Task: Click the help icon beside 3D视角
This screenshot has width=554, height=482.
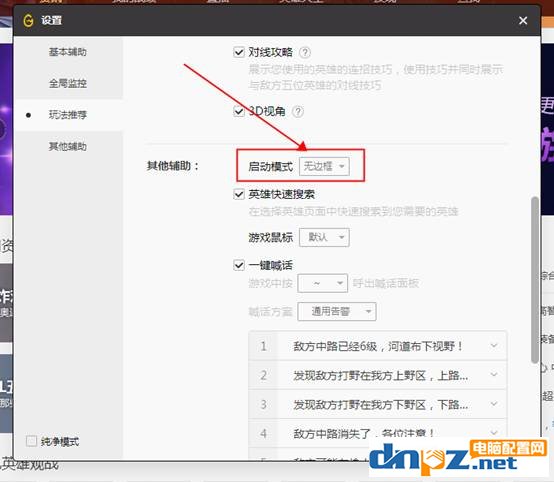Action: [x=298, y=112]
